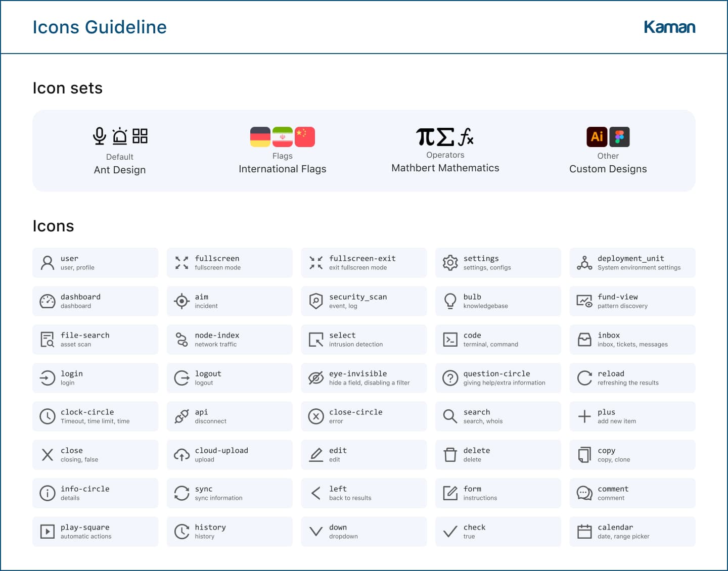Select the search magnifier icon
This screenshot has width=728, height=571.
tap(450, 416)
